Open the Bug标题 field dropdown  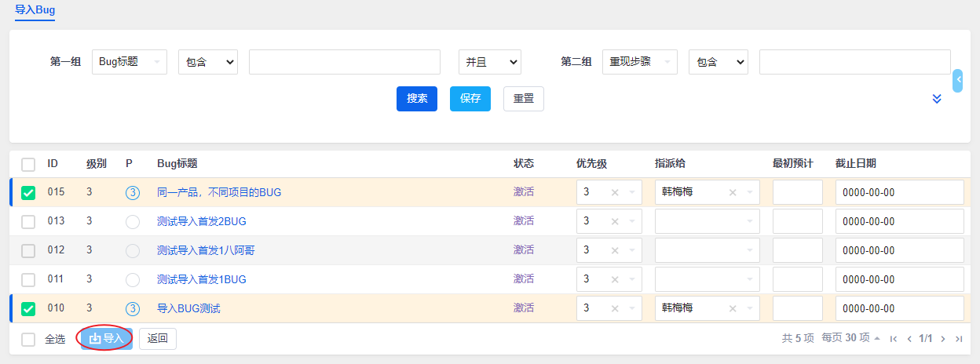point(130,62)
